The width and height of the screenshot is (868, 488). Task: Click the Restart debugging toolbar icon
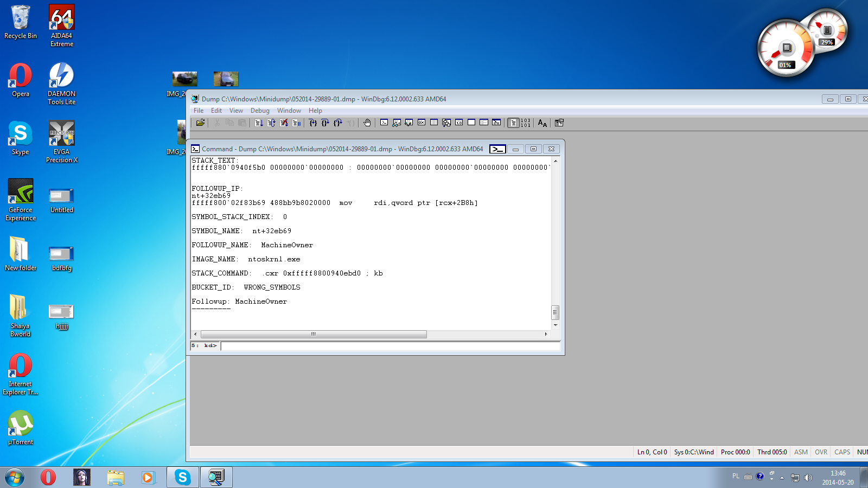[271, 123]
